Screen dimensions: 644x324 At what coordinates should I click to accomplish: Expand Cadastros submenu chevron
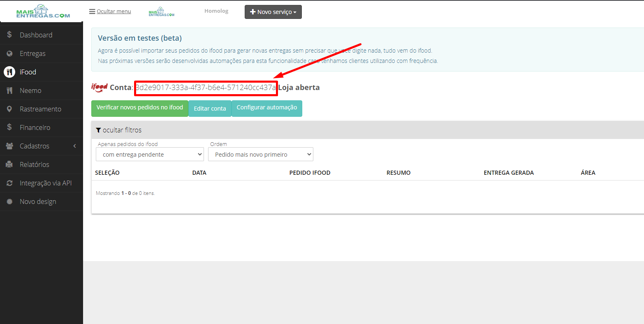click(74, 146)
